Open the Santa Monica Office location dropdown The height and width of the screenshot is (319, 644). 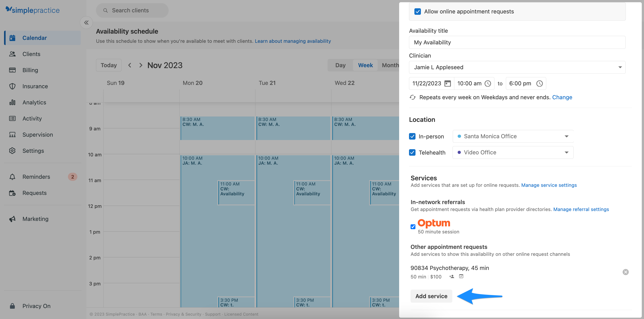(x=567, y=136)
